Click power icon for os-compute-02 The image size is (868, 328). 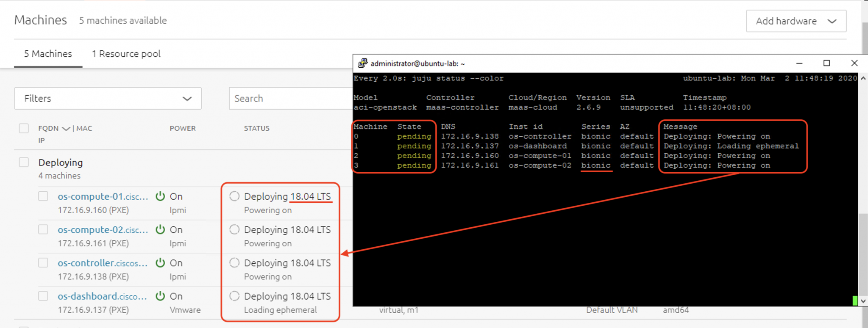(x=160, y=229)
